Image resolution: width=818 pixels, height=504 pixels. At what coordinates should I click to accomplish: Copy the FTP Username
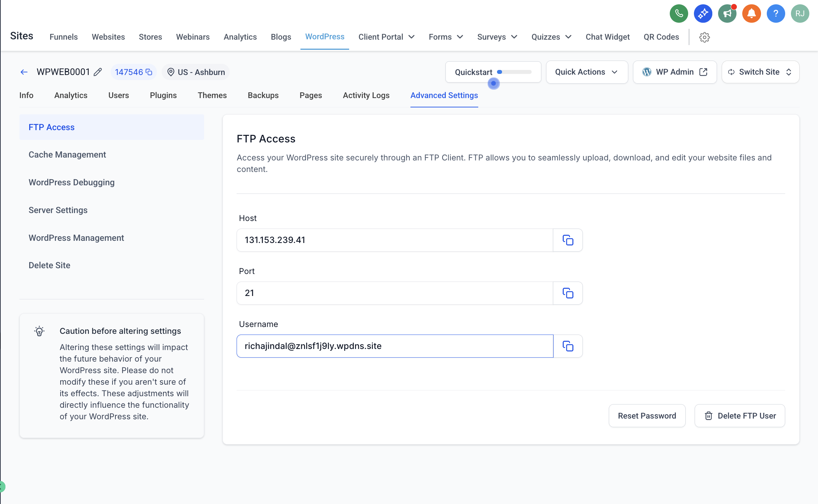(x=568, y=346)
